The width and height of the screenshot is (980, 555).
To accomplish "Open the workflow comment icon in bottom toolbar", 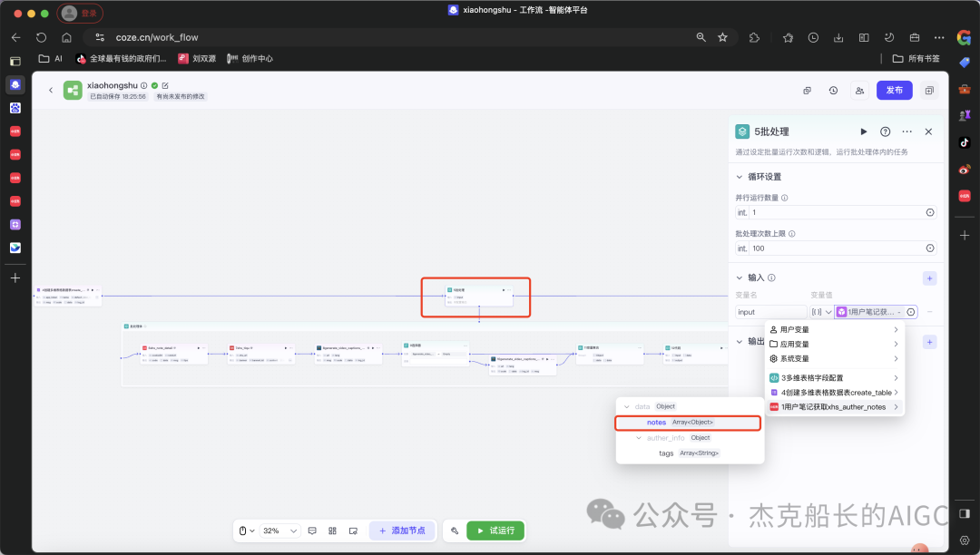I will pyautogui.click(x=312, y=531).
